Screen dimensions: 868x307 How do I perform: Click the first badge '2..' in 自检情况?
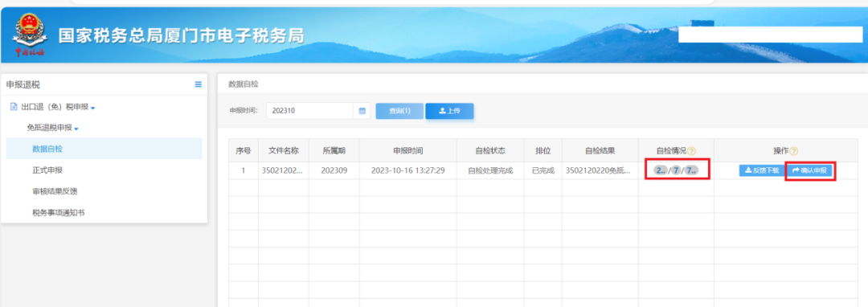point(661,170)
